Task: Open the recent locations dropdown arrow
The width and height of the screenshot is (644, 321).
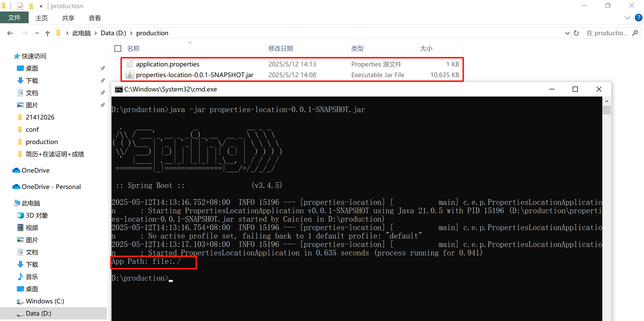Action: pyautogui.click(x=37, y=33)
